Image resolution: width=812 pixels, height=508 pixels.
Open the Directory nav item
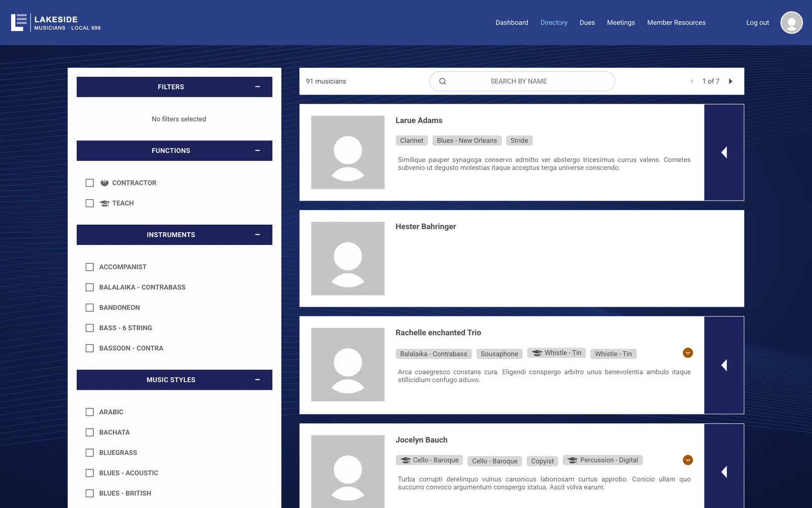click(554, 22)
